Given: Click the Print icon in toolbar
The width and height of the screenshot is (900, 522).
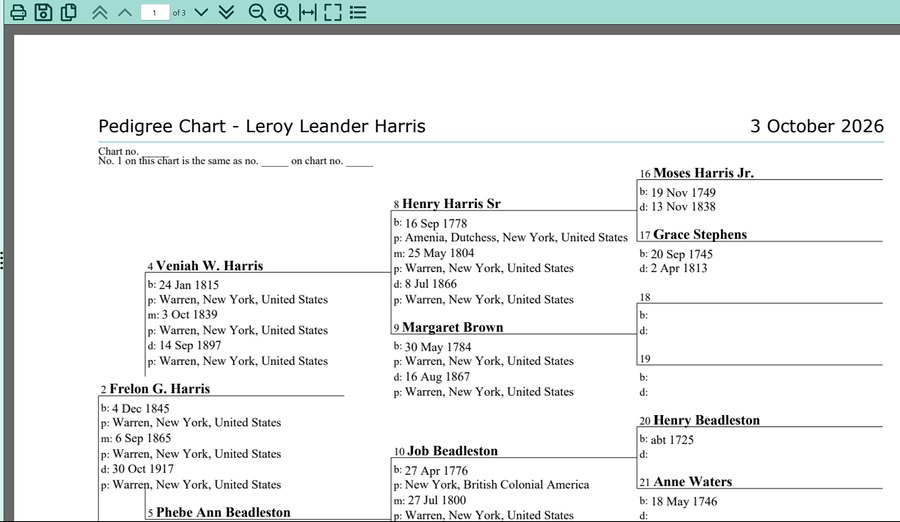Looking at the screenshot, I should pyautogui.click(x=18, y=12).
